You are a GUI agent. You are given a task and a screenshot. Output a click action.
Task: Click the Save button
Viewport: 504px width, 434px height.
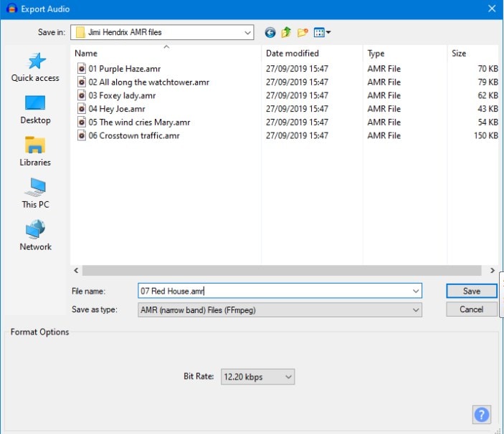click(472, 291)
